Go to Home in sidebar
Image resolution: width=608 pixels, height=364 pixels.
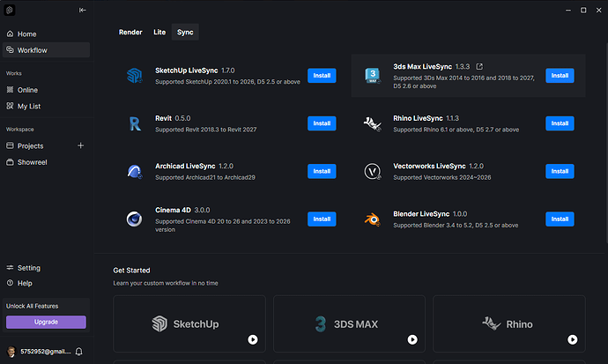click(46, 34)
